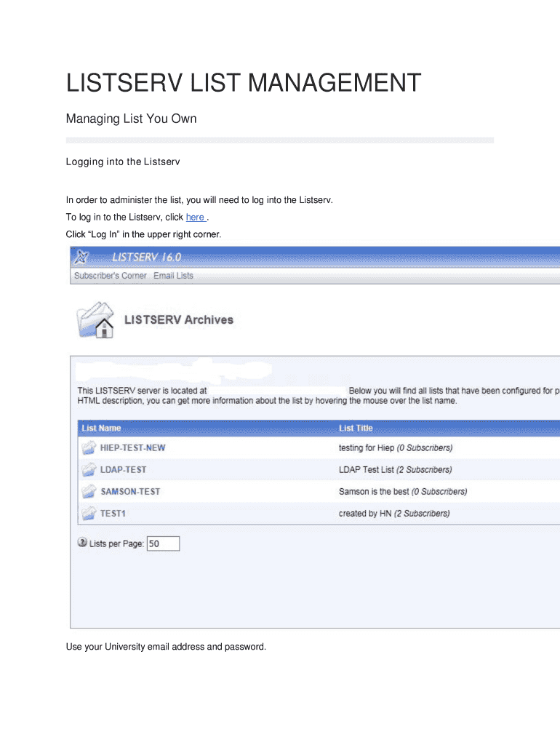Screen dimensions: 560x745
Task: Select the SAMSON-TEST list name
Action: point(130,491)
